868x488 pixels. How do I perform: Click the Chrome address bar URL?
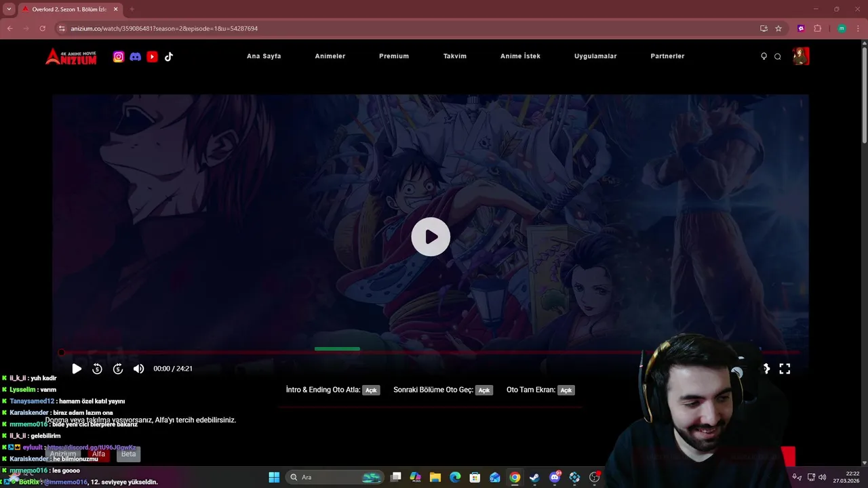tap(164, 28)
